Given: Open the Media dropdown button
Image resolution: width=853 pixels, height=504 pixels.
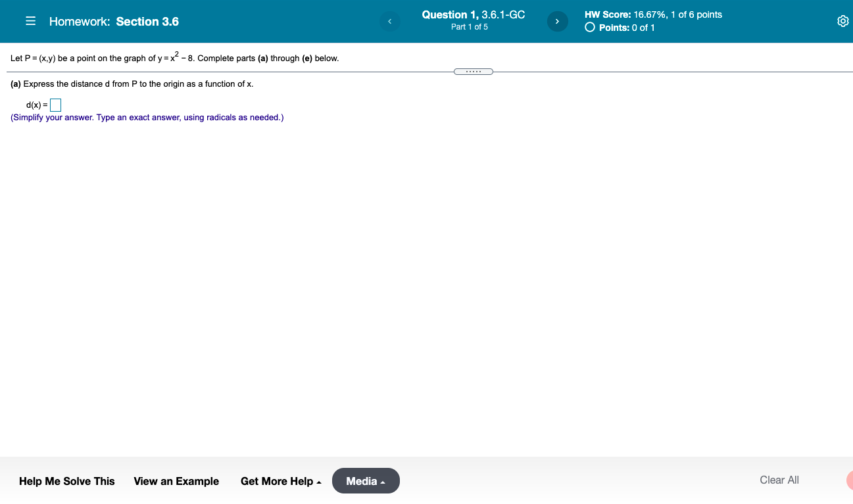Looking at the screenshot, I should point(366,481).
